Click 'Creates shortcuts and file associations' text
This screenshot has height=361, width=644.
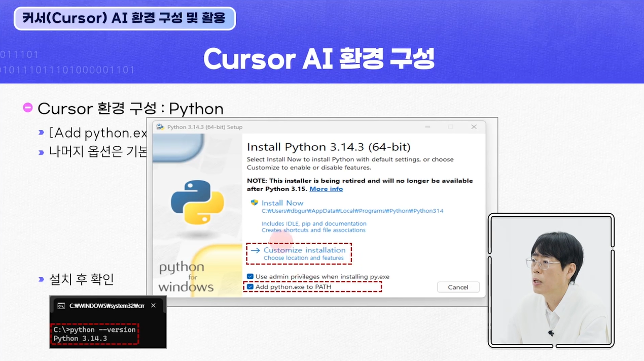(x=313, y=230)
